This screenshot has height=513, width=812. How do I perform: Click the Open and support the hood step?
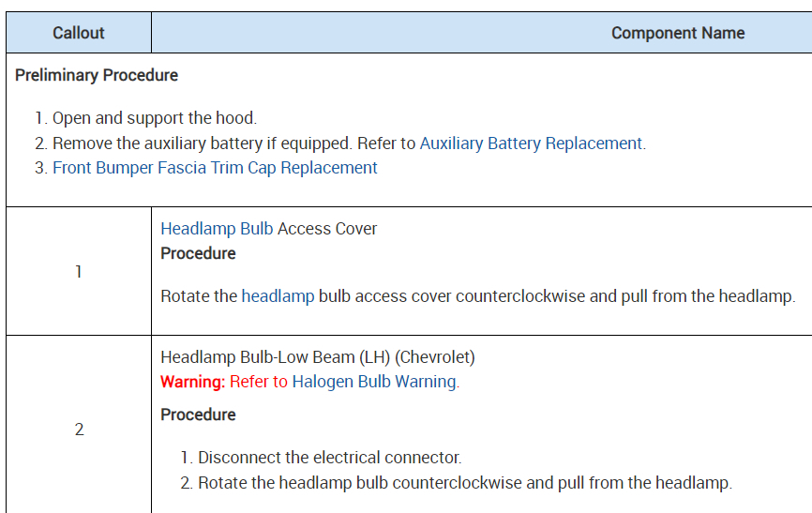[x=154, y=118]
